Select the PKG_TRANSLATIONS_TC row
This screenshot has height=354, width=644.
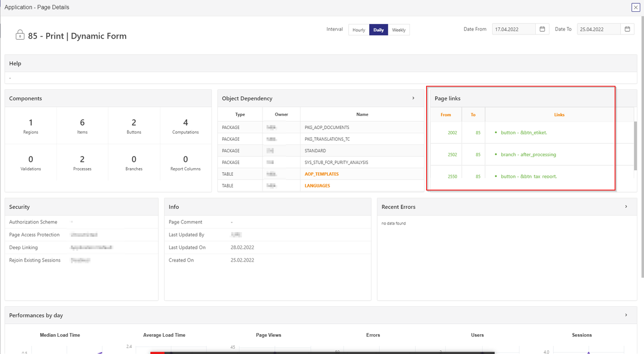[x=321, y=139]
